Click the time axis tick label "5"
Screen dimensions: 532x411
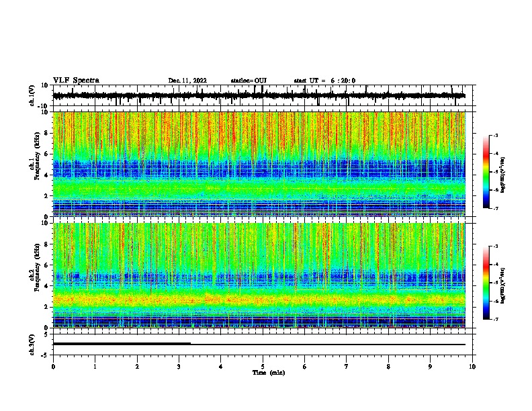tap(263, 367)
